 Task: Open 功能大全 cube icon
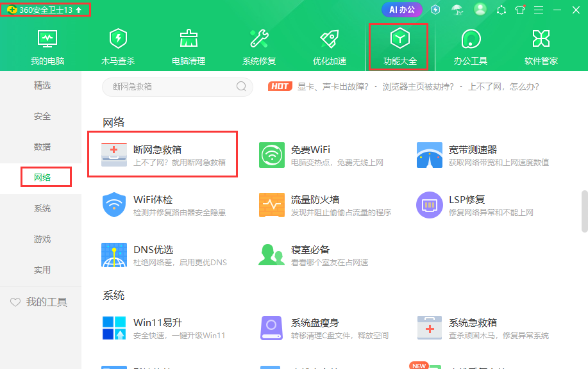coord(400,38)
